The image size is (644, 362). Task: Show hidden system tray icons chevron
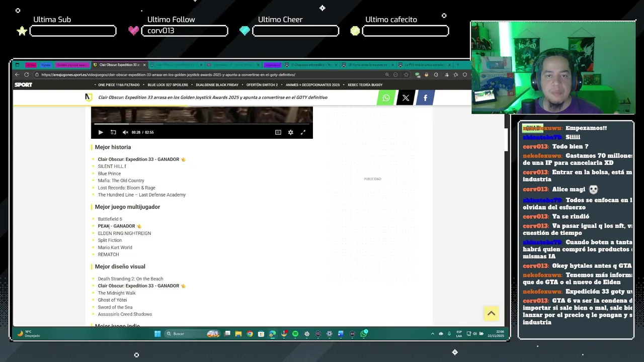click(x=433, y=334)
